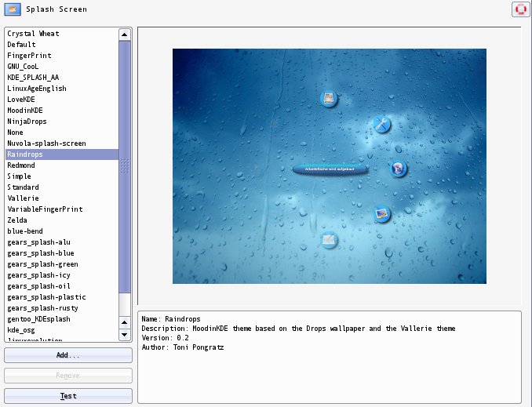
Task: Select the KDE_SPLASH_AA entry
Action: tap(62, 78)
